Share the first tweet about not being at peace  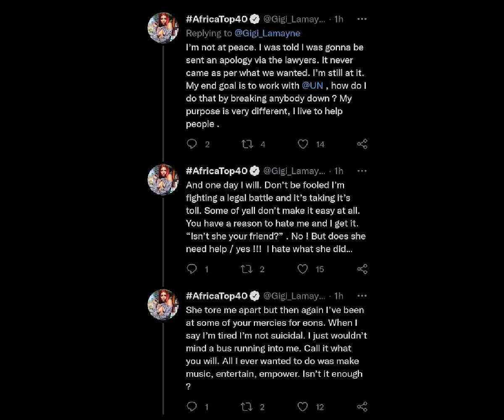tap(362, 144)
